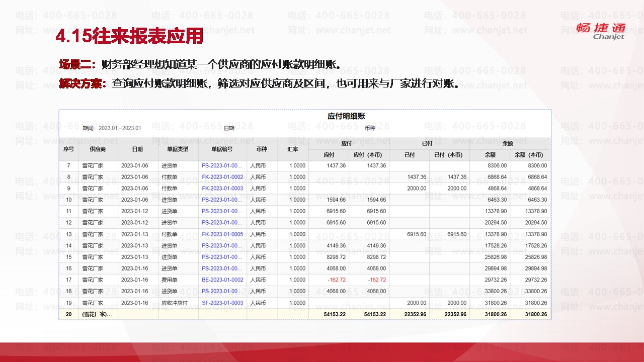Select row number 13 in 序号 column
The width and height of the screenshot is (644, 362).
pyautogui.click(x=68, y=234)
